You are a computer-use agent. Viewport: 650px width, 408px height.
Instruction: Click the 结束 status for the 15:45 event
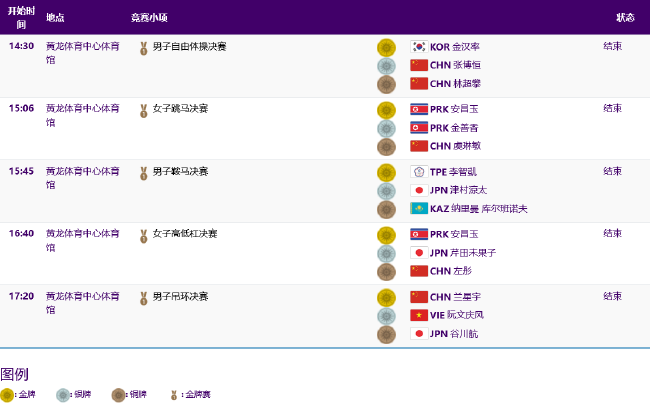pyautogui.click(x=613, y=171)
